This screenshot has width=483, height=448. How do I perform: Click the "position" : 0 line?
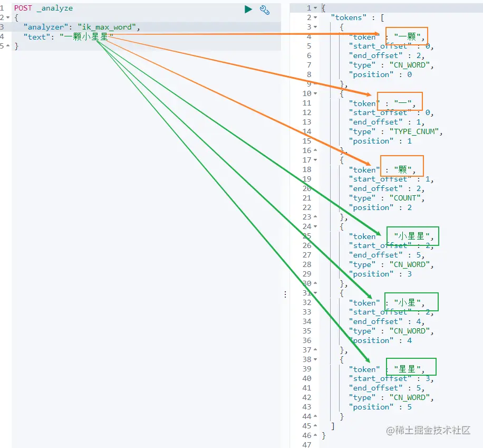tap(380, 74)
